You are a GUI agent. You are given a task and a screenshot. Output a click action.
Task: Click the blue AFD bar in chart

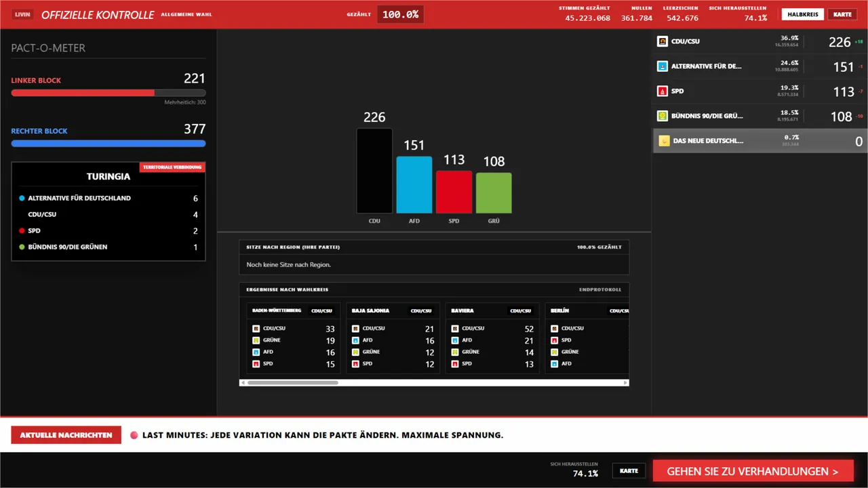click(x=414, y=185)
